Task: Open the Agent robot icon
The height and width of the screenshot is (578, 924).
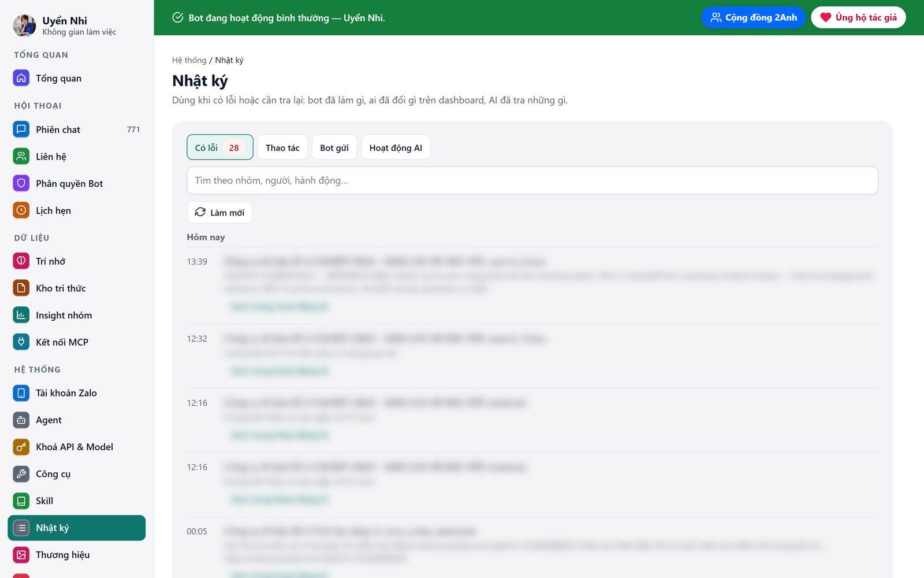Action: [21, 420]
